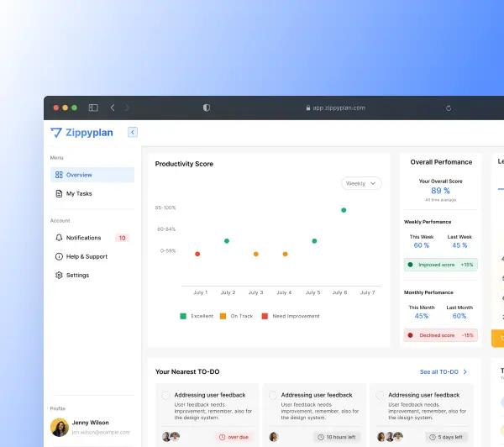Click the privacy shield icon in toolbar
Screen dimensions: 504x447
click(207, 108)
